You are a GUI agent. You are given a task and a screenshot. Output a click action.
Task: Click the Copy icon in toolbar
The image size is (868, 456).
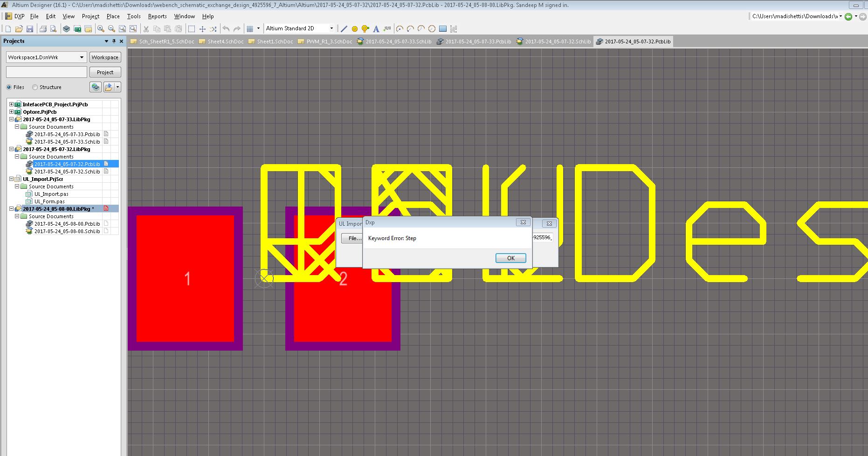pos(157,29)
